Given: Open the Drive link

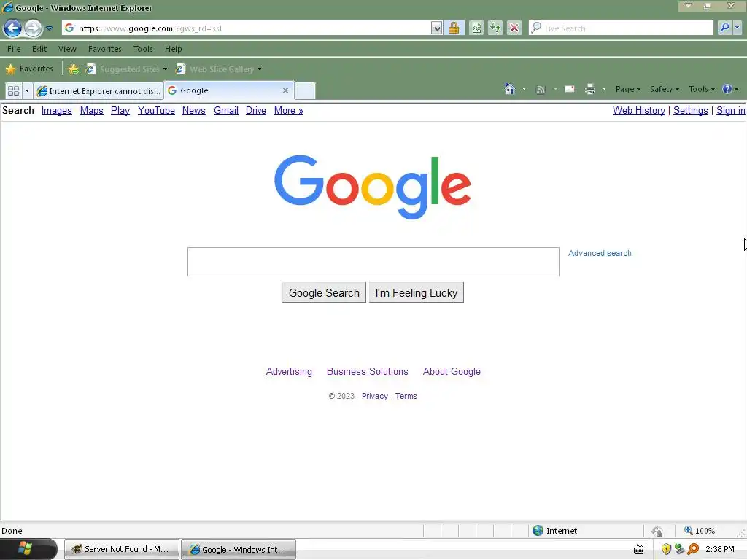Looking at the screenshot, I should 256,111.
